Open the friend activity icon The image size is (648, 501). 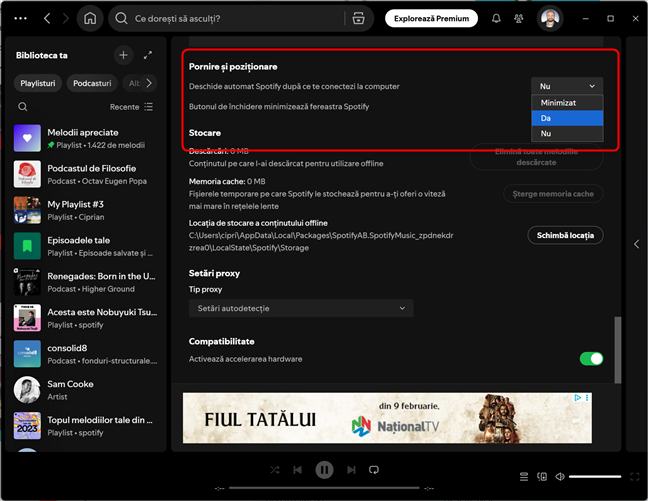tap(521, 18)
